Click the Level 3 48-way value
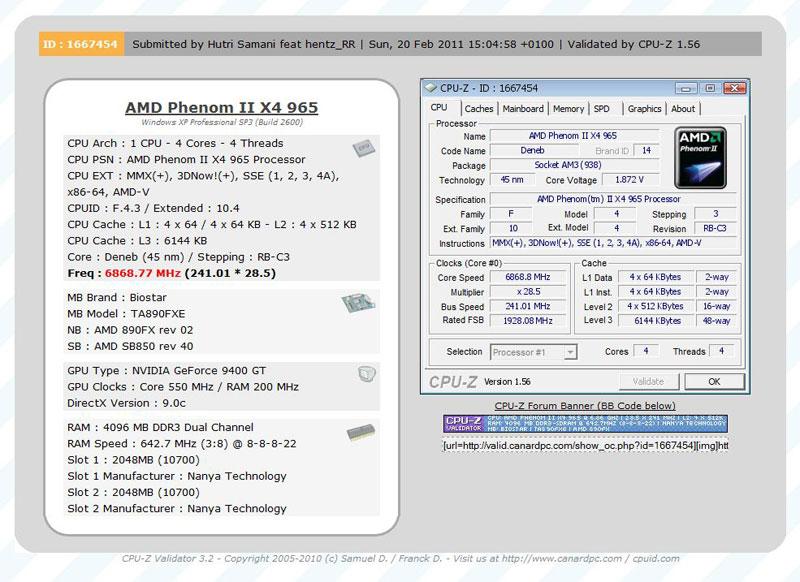800x582 pixels. (716, 320)
